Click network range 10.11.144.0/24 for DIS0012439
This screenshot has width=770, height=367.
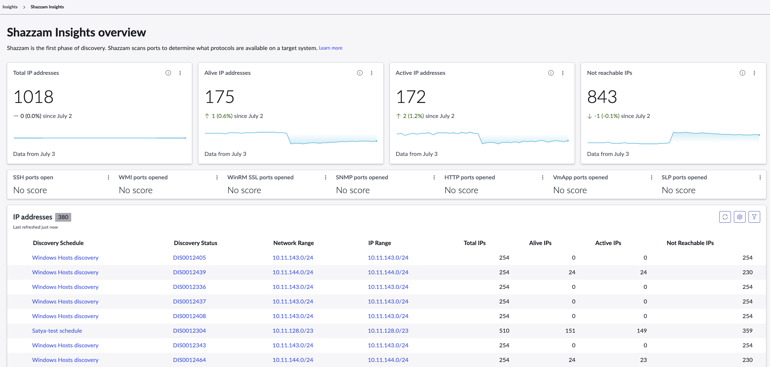point(293,272)
